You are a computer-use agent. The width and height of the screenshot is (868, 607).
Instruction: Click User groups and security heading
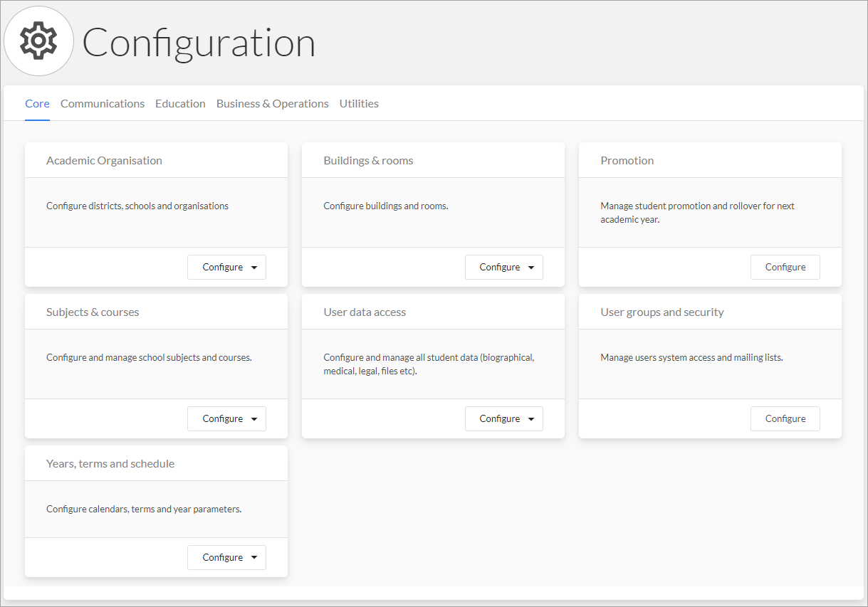click(x=662, y=312)
